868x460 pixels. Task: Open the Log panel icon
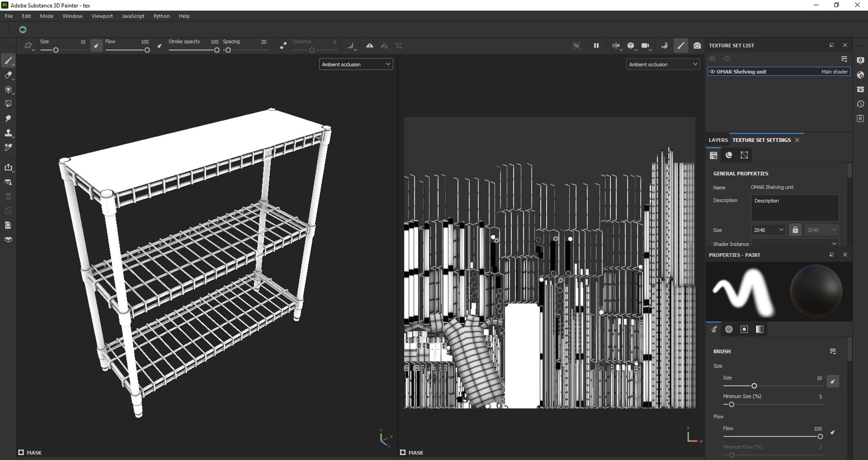(860, 119)
